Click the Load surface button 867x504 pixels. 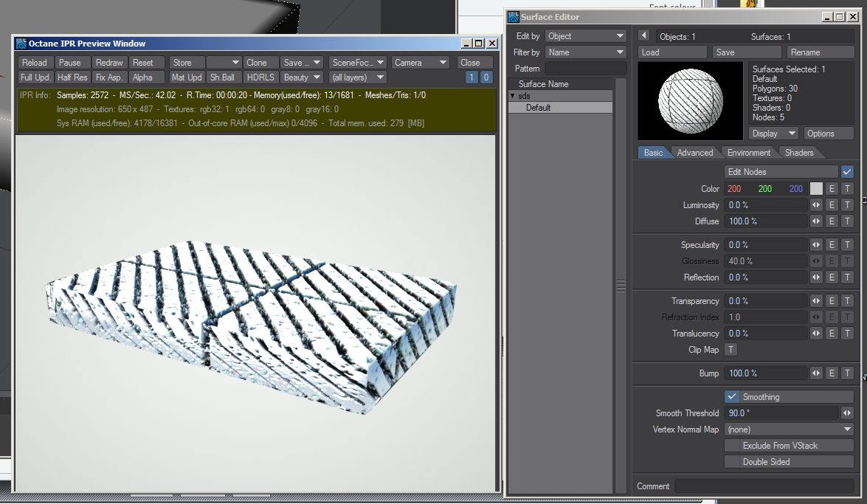pyautogui.click(x=672, y=52)
